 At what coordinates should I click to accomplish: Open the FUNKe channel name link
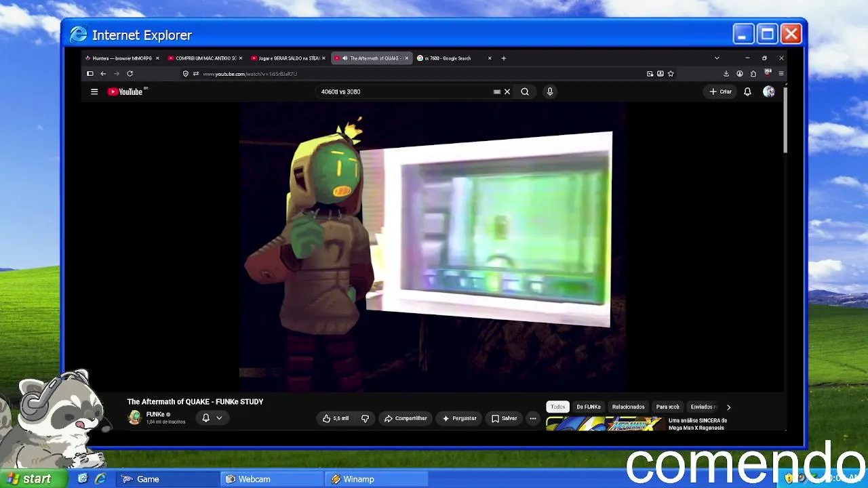point(155,414)
